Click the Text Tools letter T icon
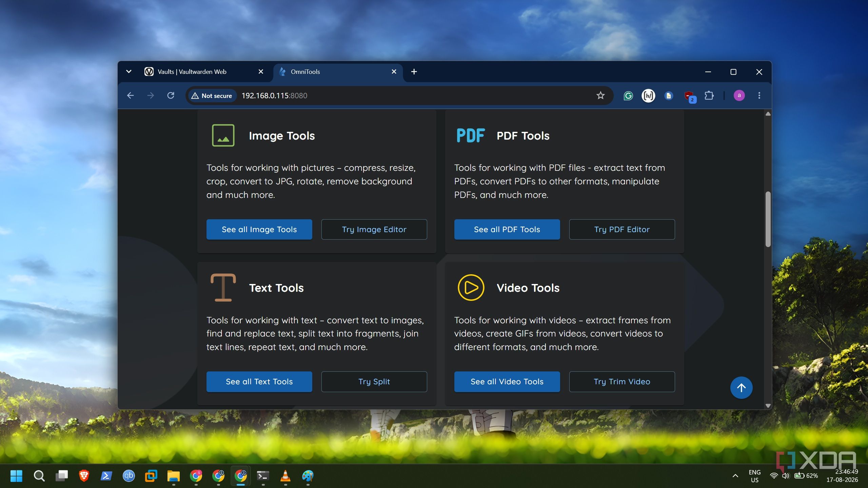Image resolution: width=868 pixels, height=488 pixels. [x=223, y=287]
